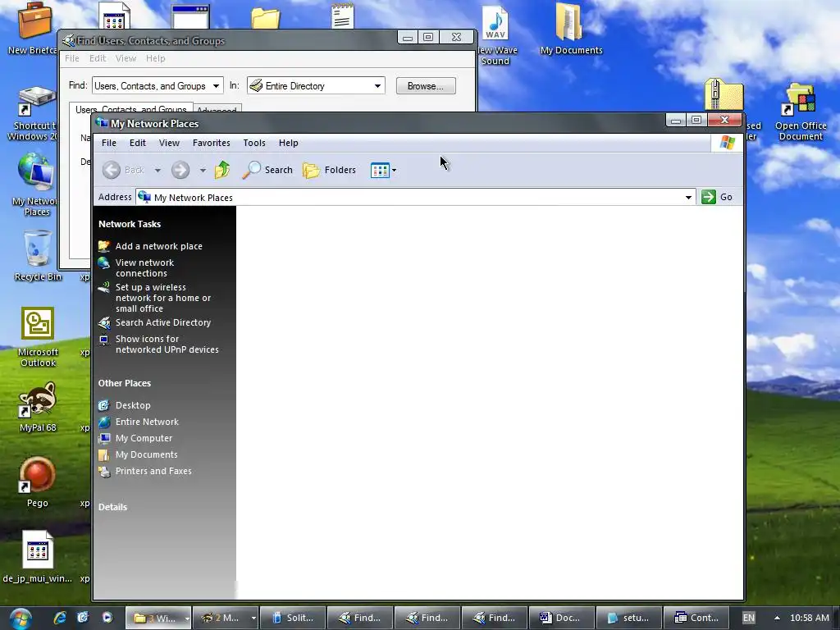This screenshot has width=840, height=630.
Task: Open My Documents under Other Places
Action: coord(146,454)
